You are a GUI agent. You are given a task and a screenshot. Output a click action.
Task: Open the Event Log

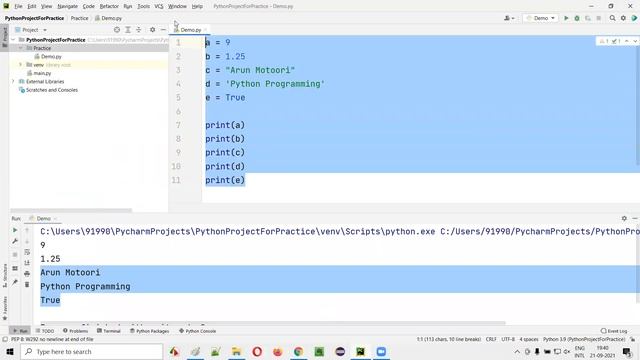(614, 331)
